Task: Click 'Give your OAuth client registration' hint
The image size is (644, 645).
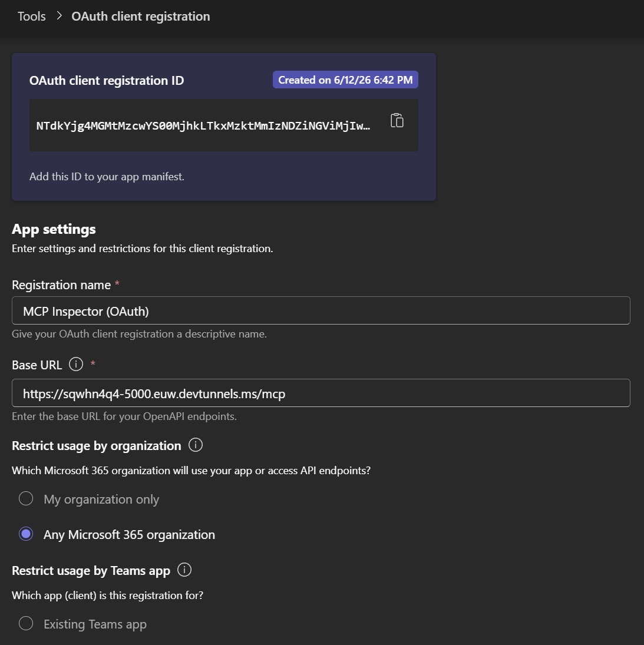Action: point(140,334)
